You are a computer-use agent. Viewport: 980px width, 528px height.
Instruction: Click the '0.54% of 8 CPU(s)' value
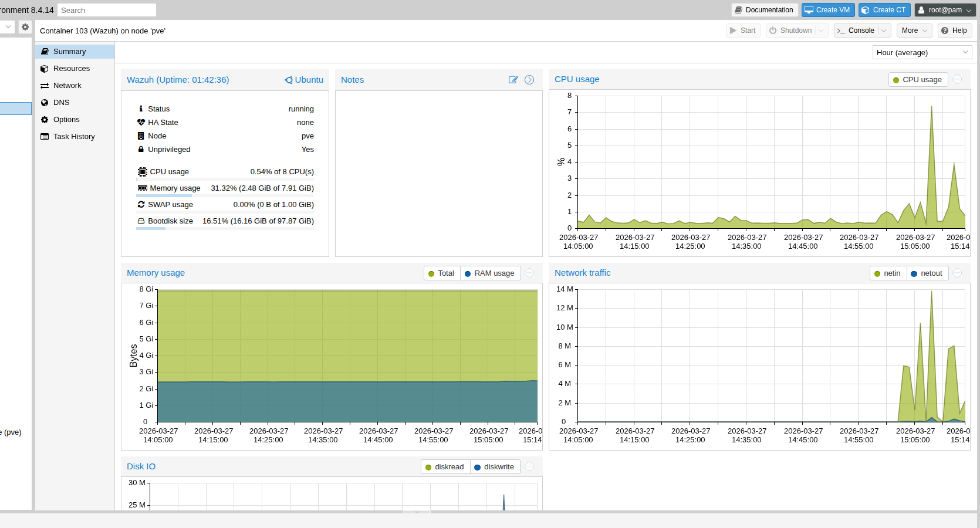282,172
